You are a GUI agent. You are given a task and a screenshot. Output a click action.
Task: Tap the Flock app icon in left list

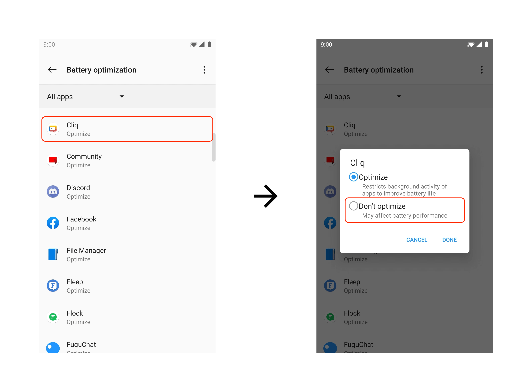53,317
